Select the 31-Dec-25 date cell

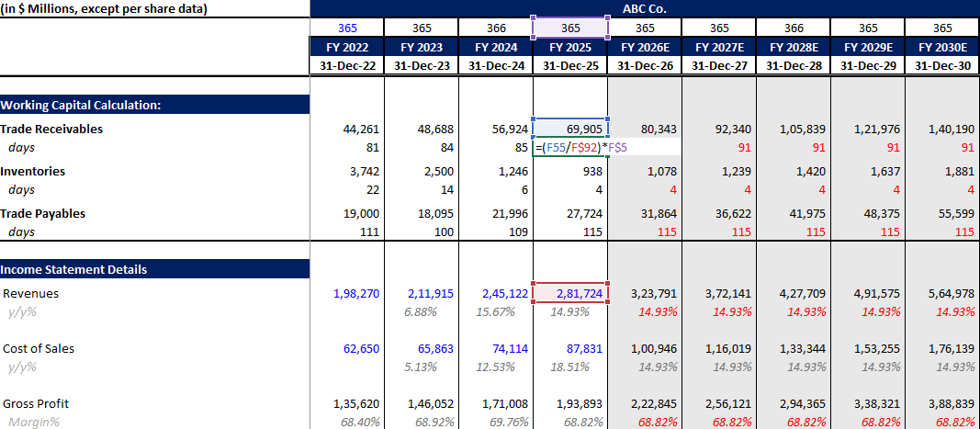[x=570, y=67]
